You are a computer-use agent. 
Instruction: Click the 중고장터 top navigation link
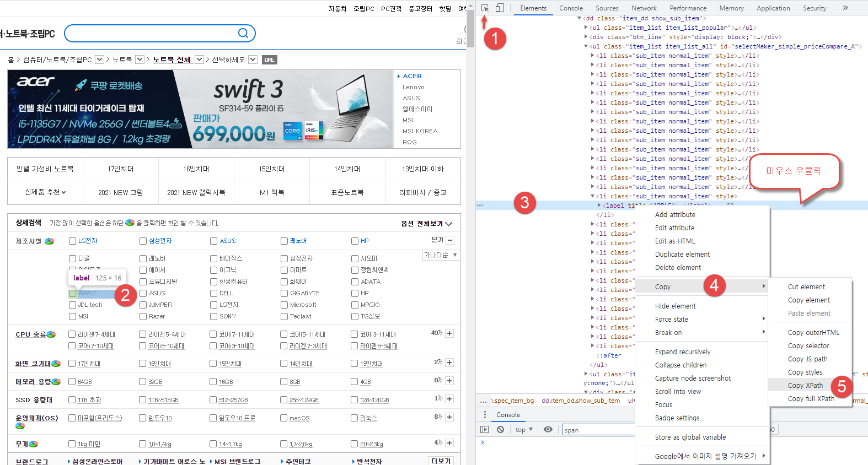[420, 9]
